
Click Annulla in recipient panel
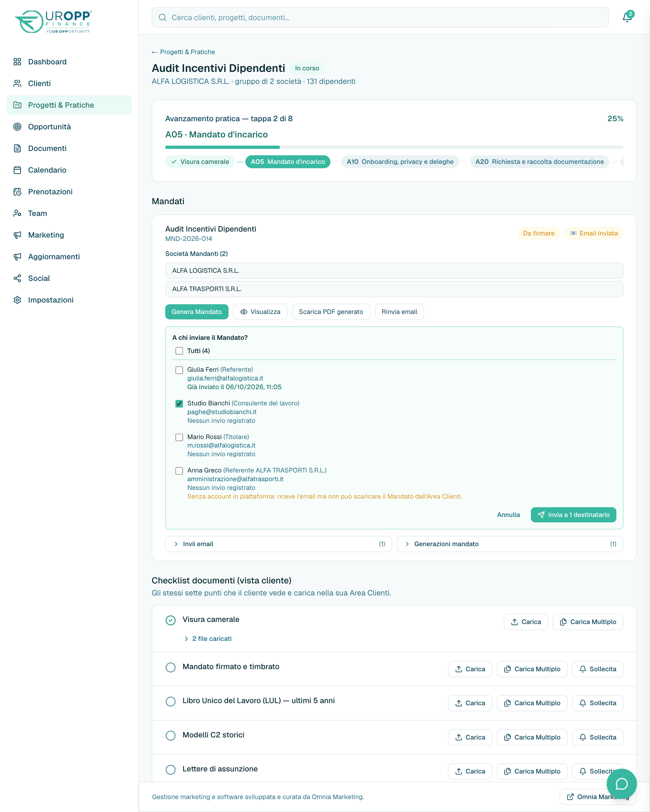508,515
